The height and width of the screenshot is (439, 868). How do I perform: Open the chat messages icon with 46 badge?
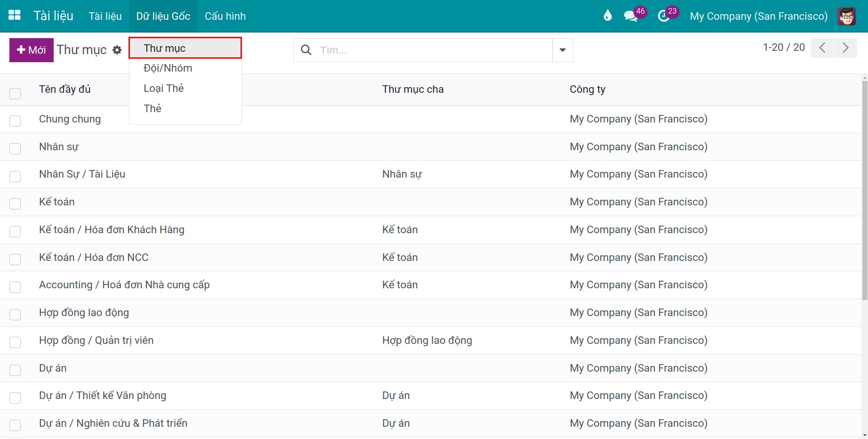(631, 16)
